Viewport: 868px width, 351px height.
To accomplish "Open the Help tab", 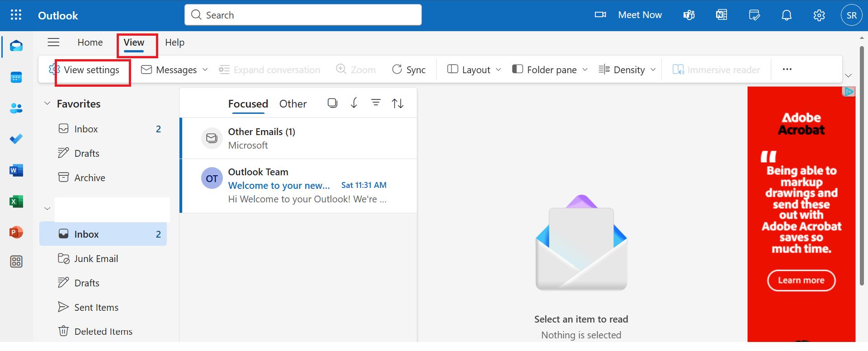I will click(175, 42).
